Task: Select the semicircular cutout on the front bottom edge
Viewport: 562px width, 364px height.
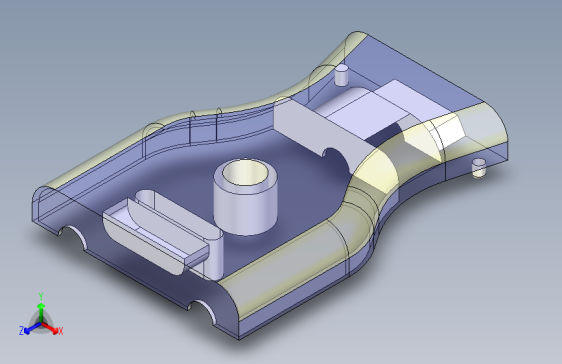Action: click(203, 312)
